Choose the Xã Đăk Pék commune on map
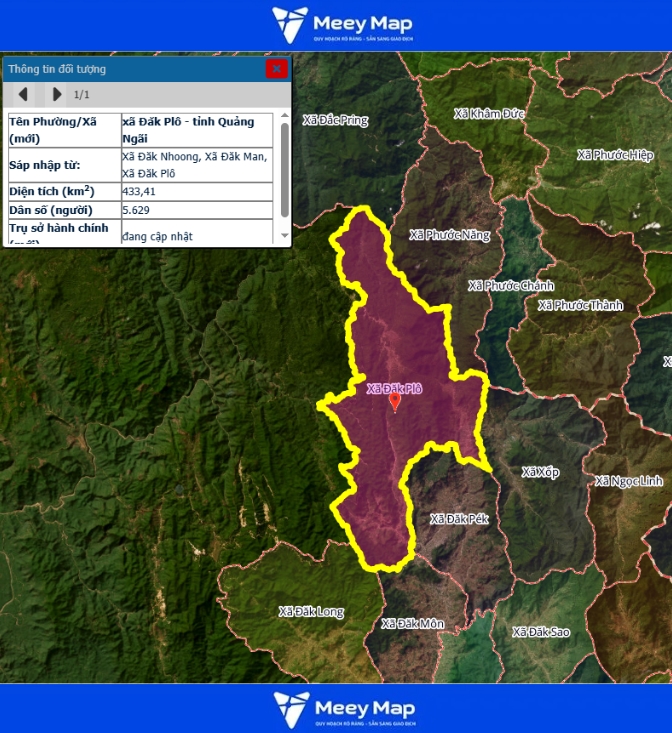This screenshot has width=672, height=733. click(x=459, y=519)
